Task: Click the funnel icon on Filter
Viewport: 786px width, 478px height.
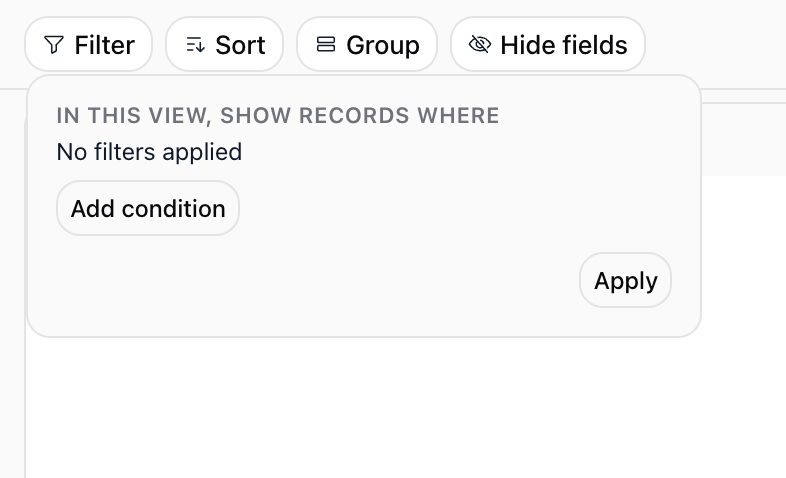Action: click(x=54, y=45)
